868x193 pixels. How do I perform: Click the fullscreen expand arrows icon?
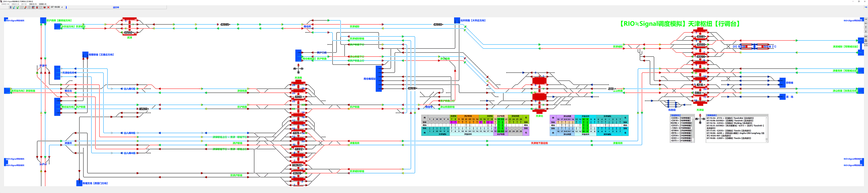[866, 44]
